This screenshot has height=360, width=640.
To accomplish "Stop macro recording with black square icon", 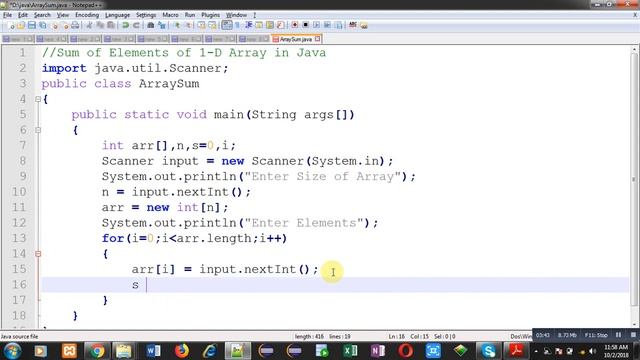I will pyautogui.click(x=306, y=25).
